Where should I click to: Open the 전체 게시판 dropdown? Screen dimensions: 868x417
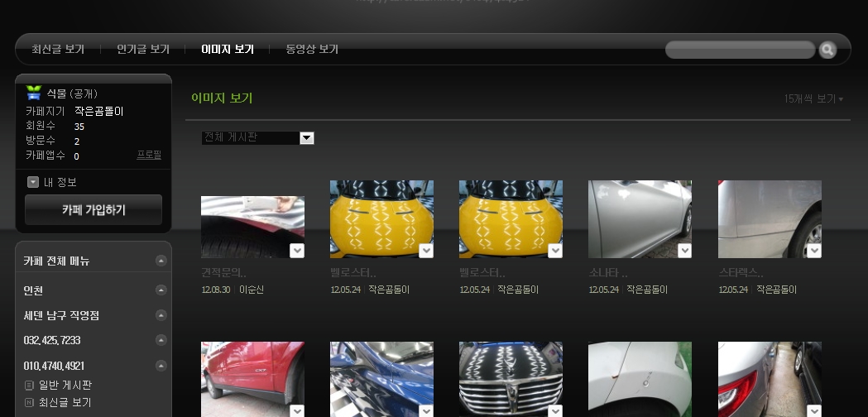(x=307, y=138)
